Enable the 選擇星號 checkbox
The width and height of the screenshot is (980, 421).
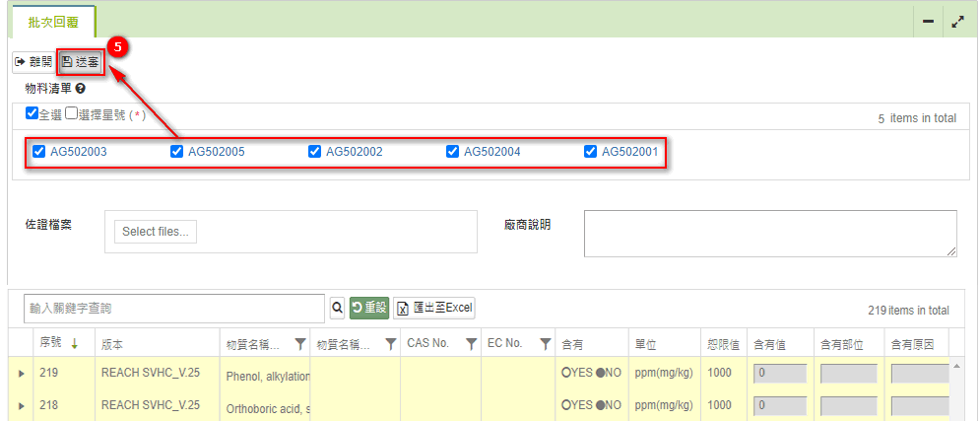pyautogui.click(x=72, y=113)
